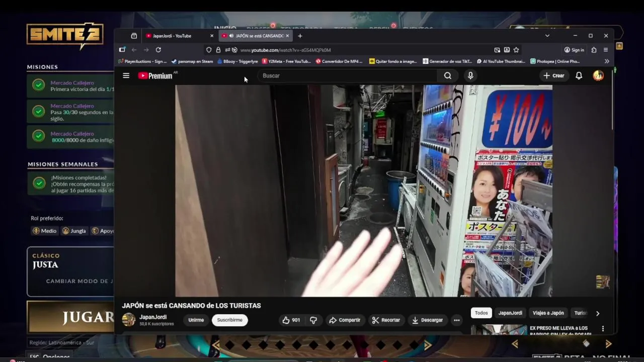This screenshot has height=362, width=644.
Task: Click the Descargar download button
Action: 427,320
